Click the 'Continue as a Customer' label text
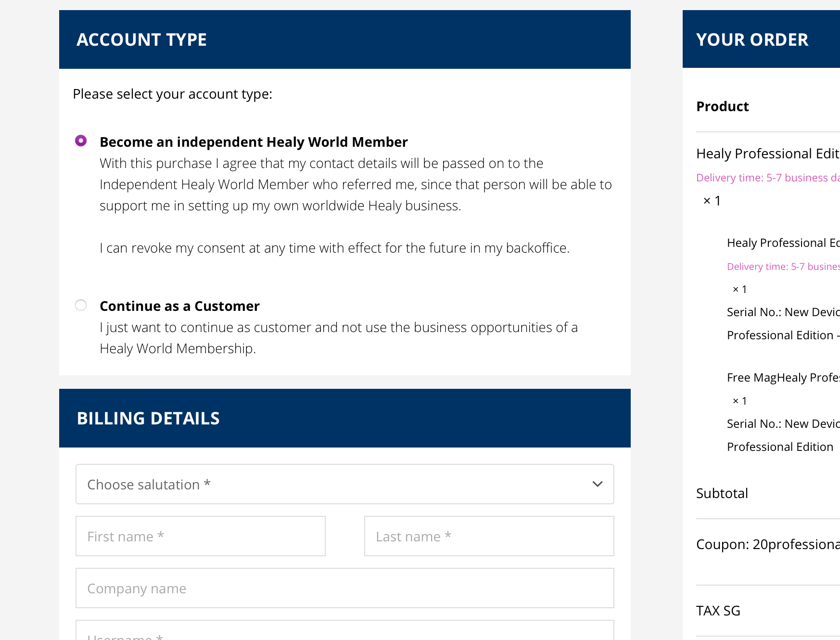 coord(179,306)
